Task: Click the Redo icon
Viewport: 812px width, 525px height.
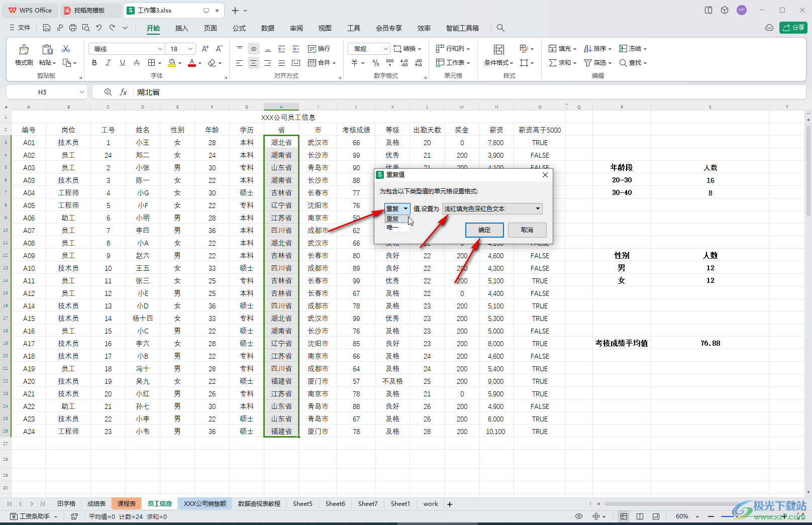Action: pyautogui.click(x=112, y=28)
